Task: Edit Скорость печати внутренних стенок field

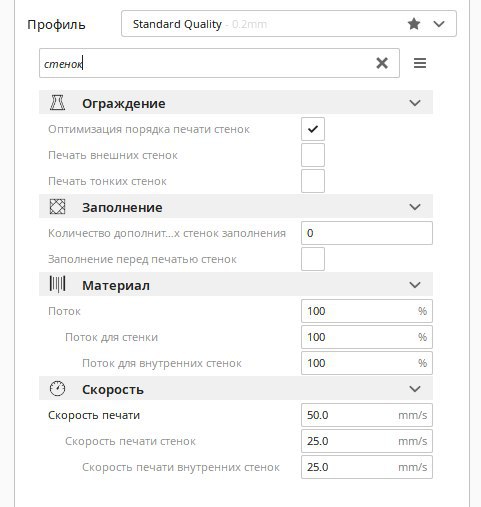Action: tap(367, 467)
